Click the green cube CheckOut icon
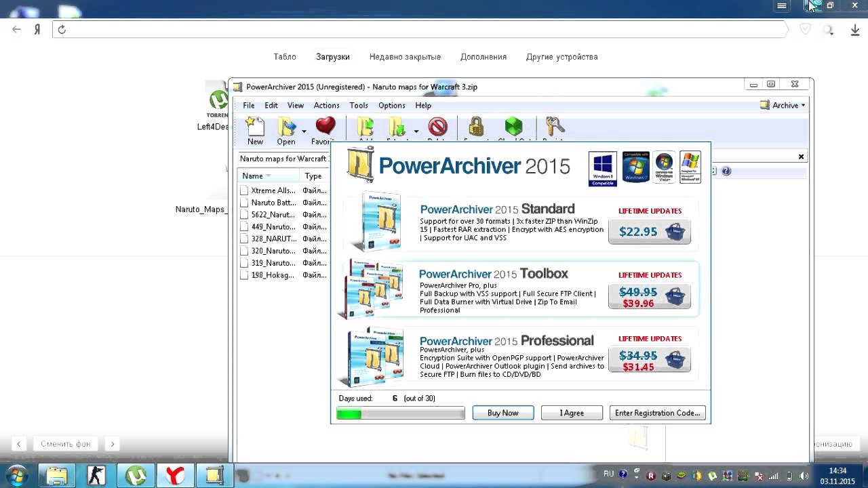 513,126
